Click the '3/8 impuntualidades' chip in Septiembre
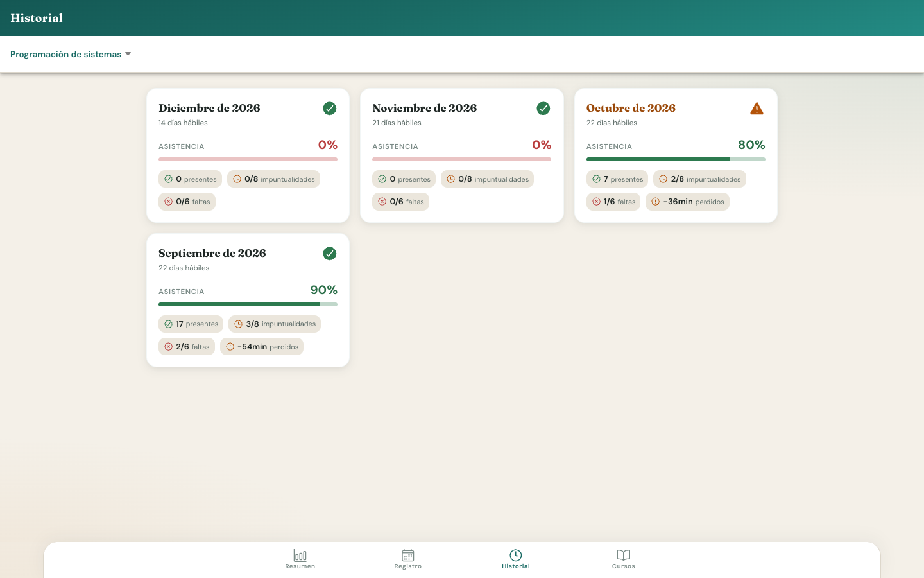Viewport: 924px width, 578px height. tap(275, 324)
